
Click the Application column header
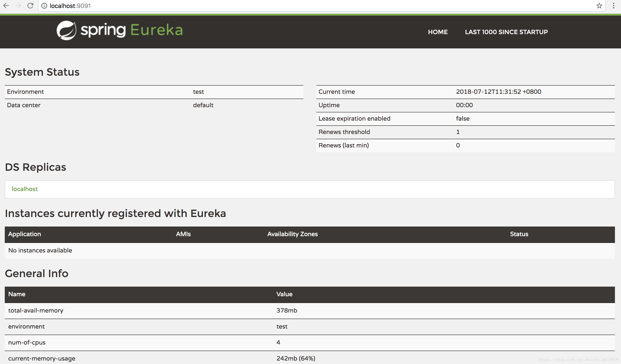tap(24, 234)
